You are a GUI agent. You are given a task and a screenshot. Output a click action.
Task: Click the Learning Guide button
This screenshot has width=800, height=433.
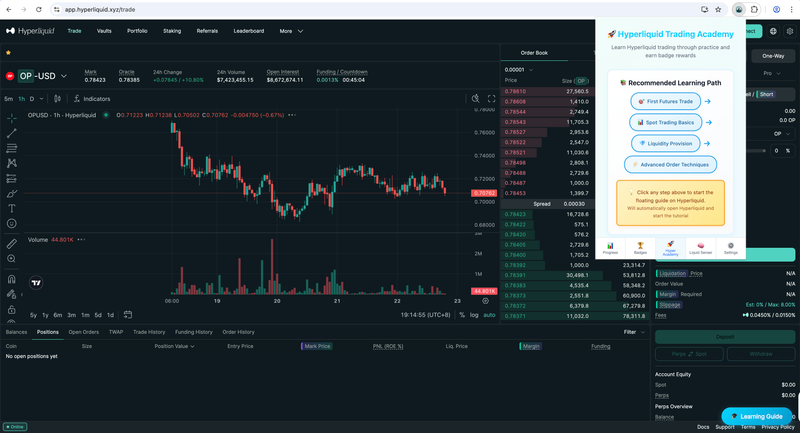pos(756,416)
